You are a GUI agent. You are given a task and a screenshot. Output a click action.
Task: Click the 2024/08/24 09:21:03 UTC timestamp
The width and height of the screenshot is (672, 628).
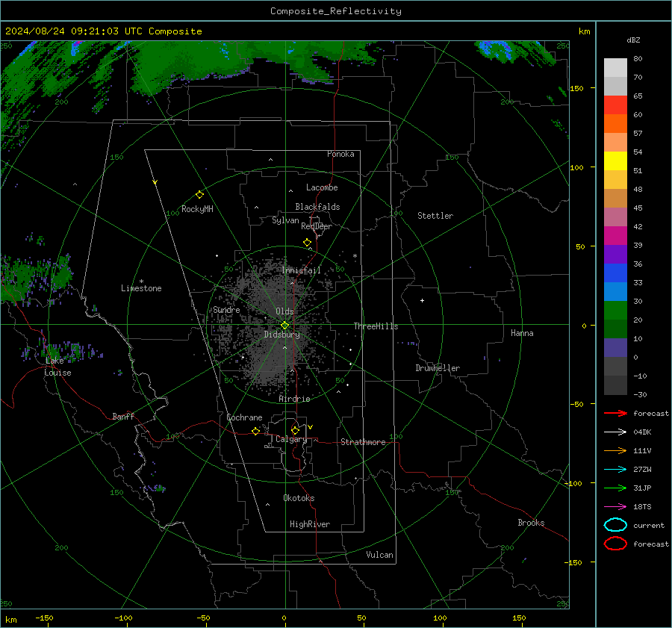tap(74, 31)
